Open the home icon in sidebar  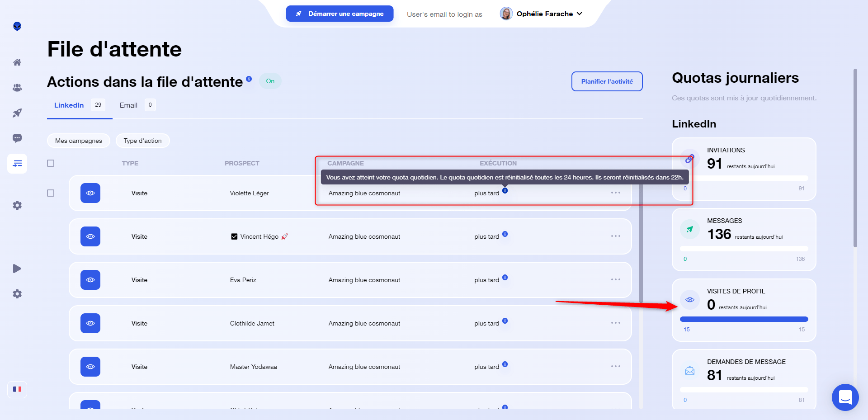(17, 62)
